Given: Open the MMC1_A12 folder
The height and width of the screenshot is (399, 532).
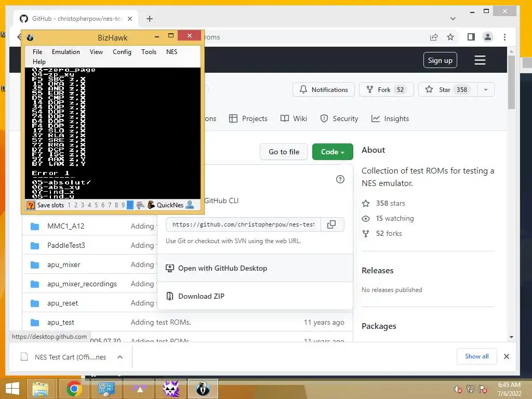Looking at the screenshot, I should click(66, 227).
